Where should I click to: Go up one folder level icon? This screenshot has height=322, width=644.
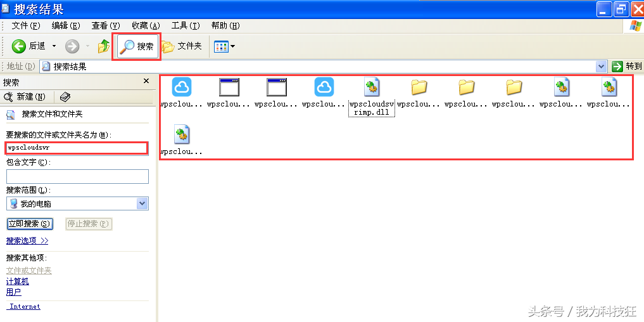(x=103, y=46)
